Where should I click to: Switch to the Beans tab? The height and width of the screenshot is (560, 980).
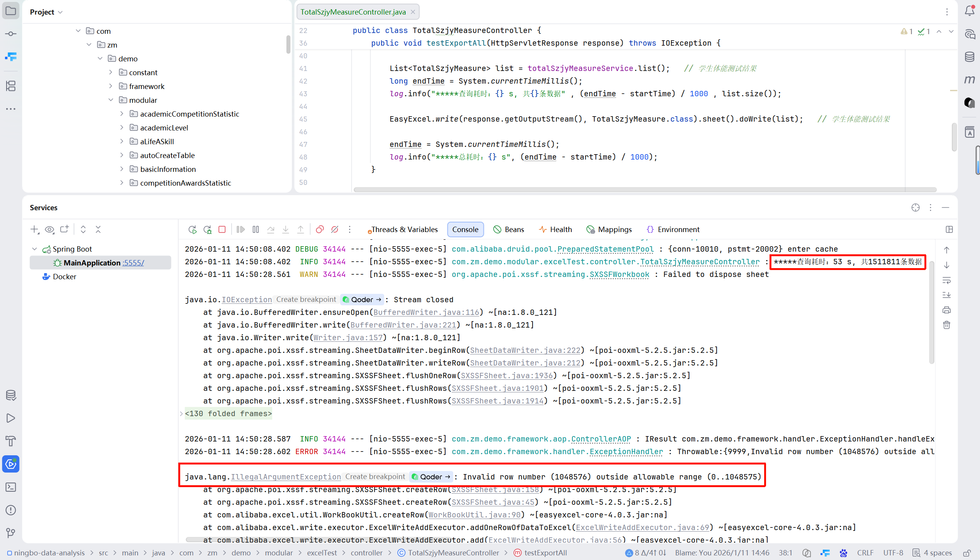pyautogui.click(x=509, y=230)
